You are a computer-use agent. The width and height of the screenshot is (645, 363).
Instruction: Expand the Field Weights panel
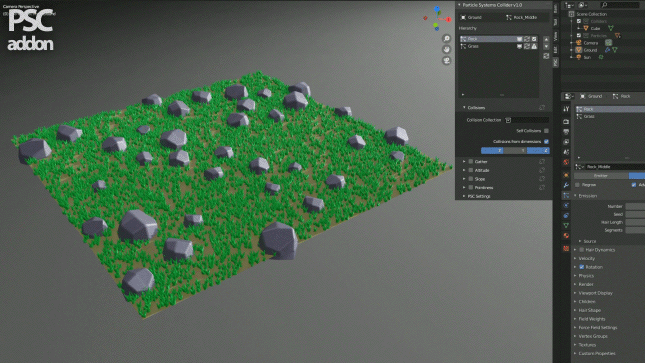[575, 319]
